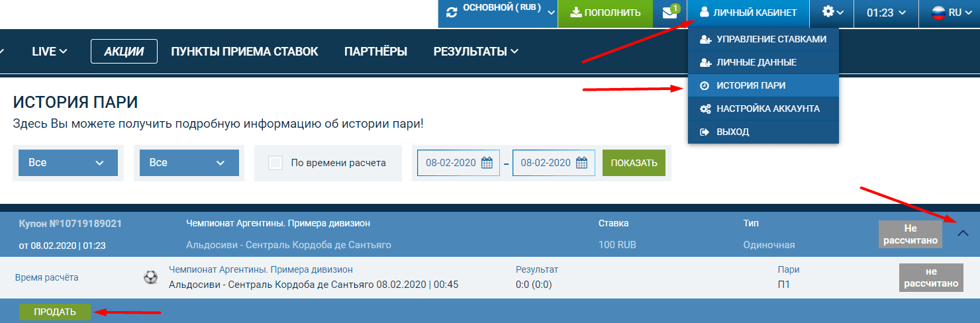Click the не рассчитано status in match row

coord(930,277)
